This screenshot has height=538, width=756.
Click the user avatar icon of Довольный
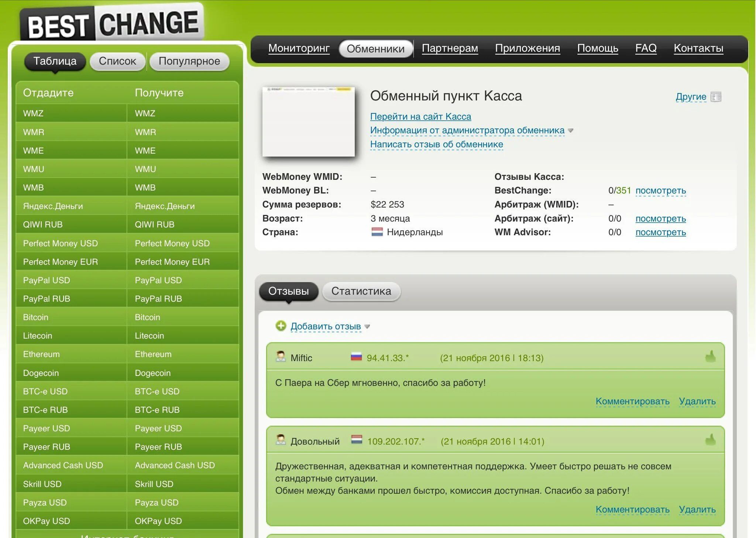[x=281, y=440]
